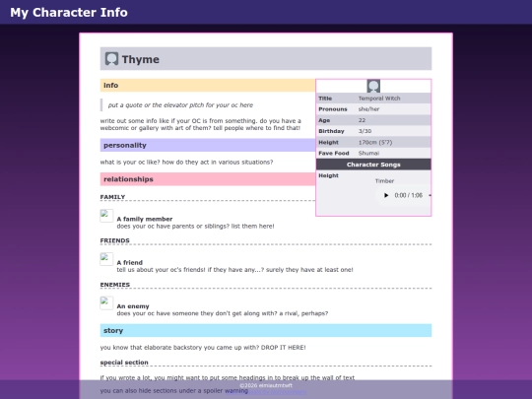
Task: Click the personality section header
Action: point(208,145)
